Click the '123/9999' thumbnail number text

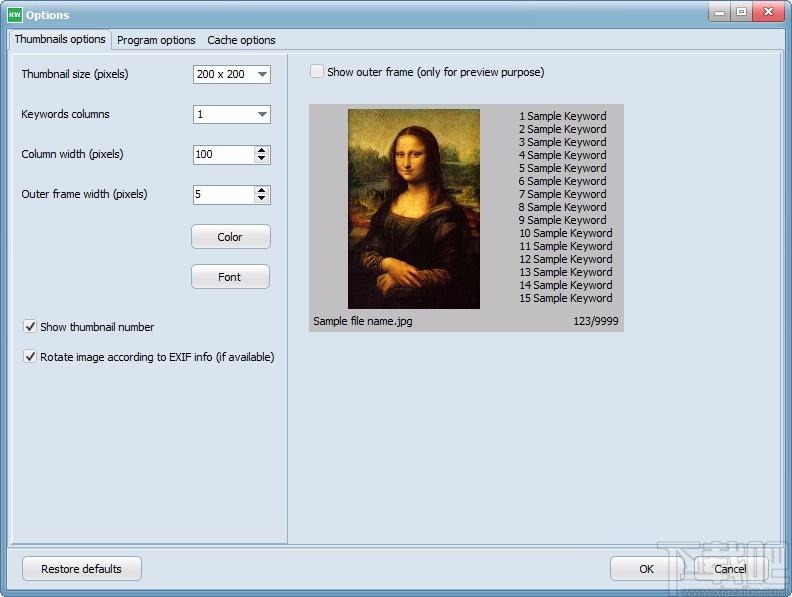tap(596, 321)
